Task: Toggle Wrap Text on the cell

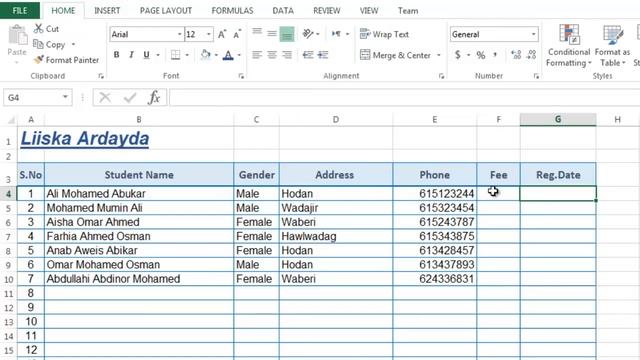Action: coord(384,34)
